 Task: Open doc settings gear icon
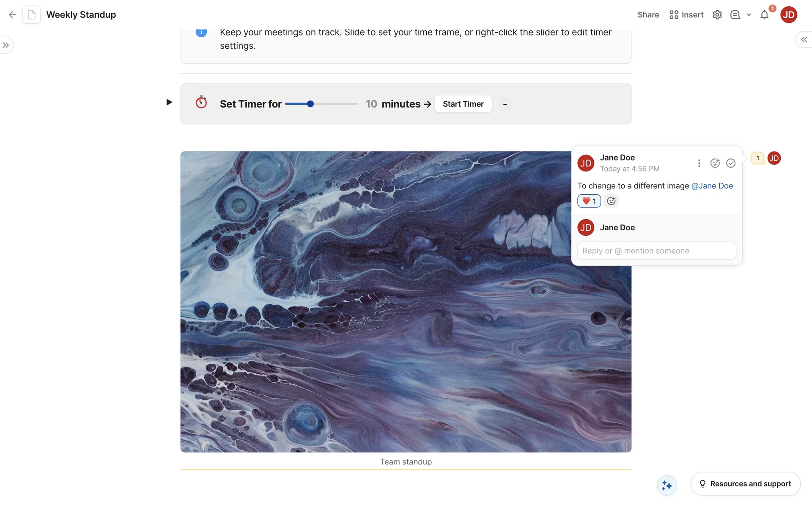pyautogui.click(x=717, y=15)
